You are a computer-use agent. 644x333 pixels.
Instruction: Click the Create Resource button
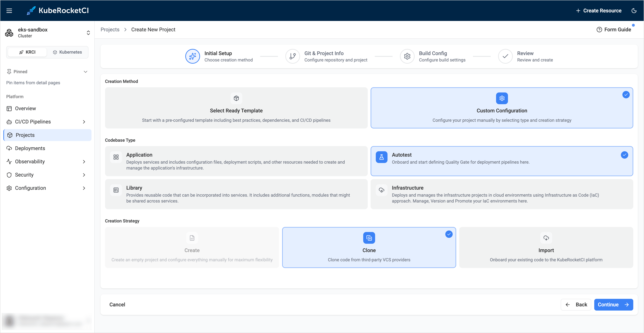(x=598, y=11)
